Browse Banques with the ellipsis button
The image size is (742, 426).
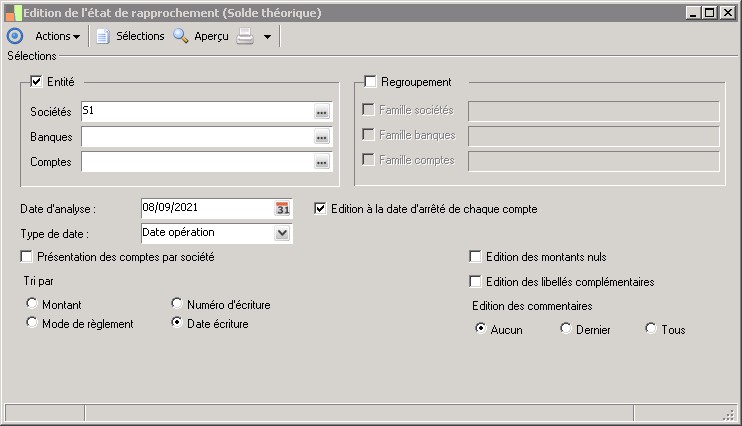321,137
